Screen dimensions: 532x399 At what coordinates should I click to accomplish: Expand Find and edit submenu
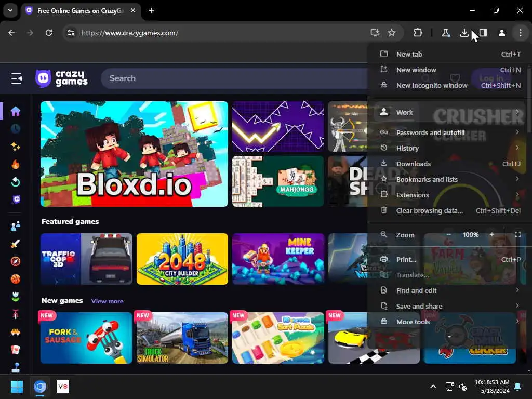point(450,291)
